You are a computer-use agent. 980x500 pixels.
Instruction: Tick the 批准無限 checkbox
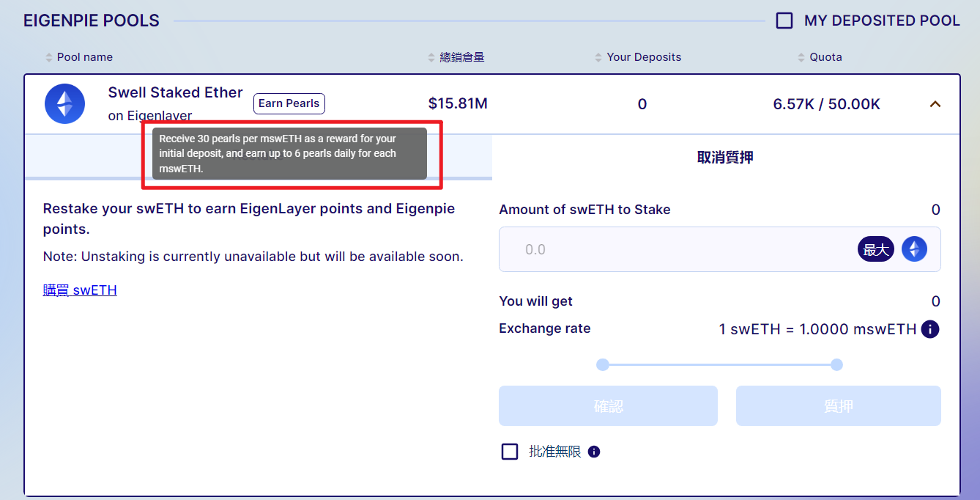click(510, 452)
